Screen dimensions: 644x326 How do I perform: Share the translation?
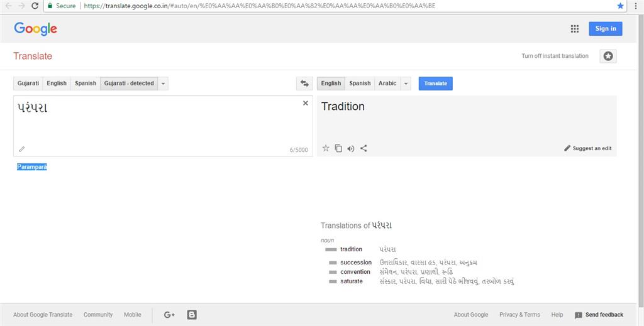pyautogui.click(x=364, y=148)
